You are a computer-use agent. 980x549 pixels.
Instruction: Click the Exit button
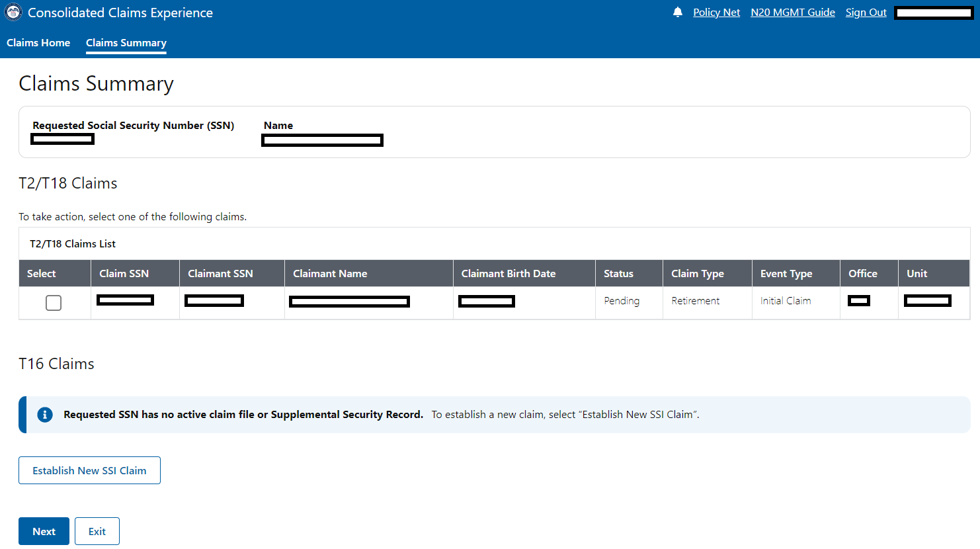point(97,531)
